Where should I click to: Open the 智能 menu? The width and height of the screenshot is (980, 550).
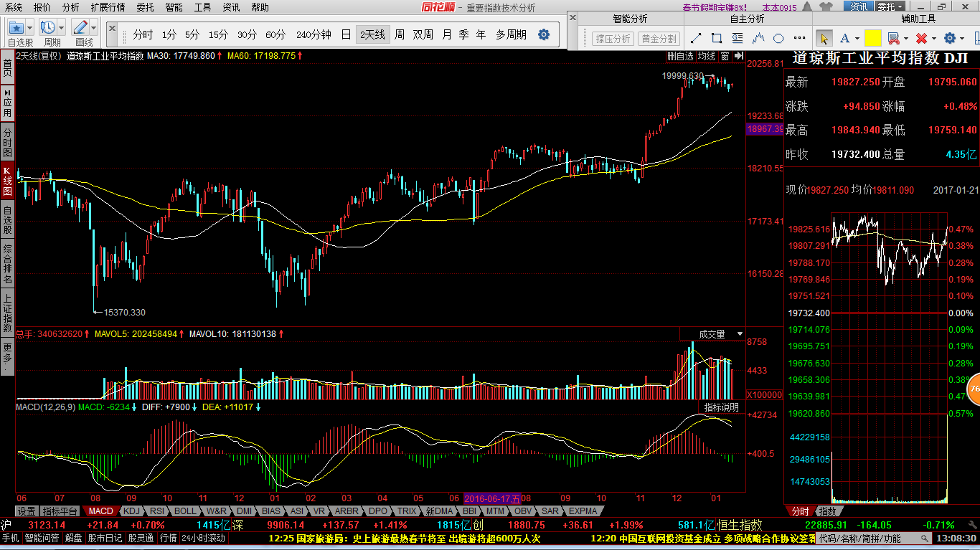174,7
